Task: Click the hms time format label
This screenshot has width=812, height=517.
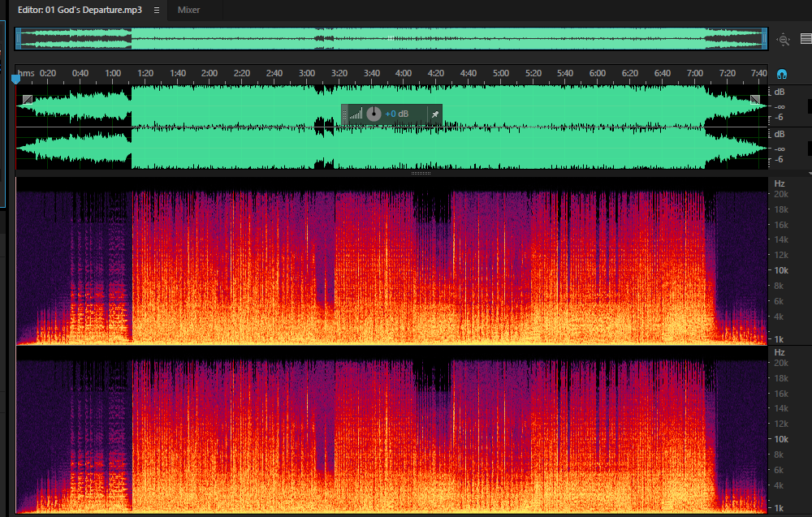Action: [26, 74]
